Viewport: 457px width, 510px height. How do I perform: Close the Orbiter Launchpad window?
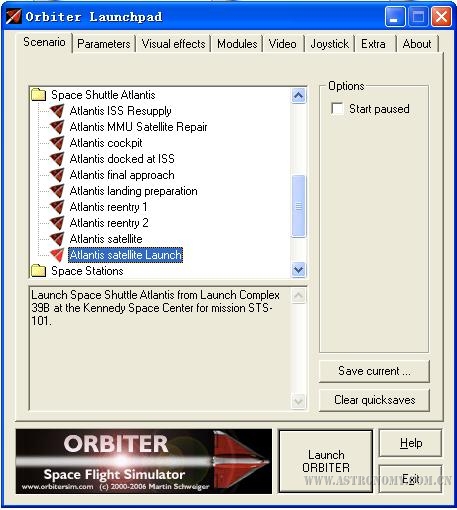click(441, 16)
